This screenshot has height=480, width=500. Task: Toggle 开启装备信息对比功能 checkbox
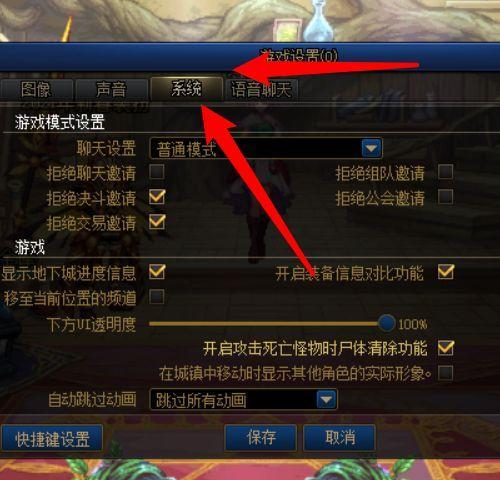point(446,272)
